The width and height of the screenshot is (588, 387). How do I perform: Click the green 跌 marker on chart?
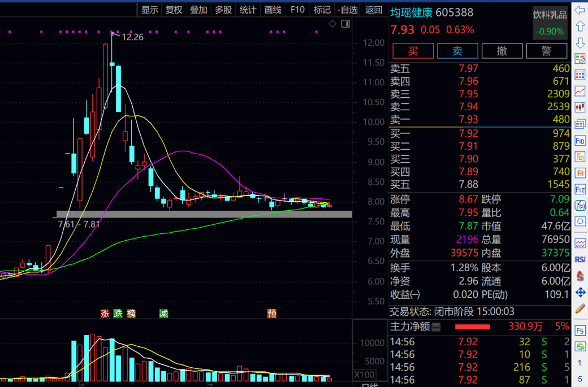[x=118, y=314]
